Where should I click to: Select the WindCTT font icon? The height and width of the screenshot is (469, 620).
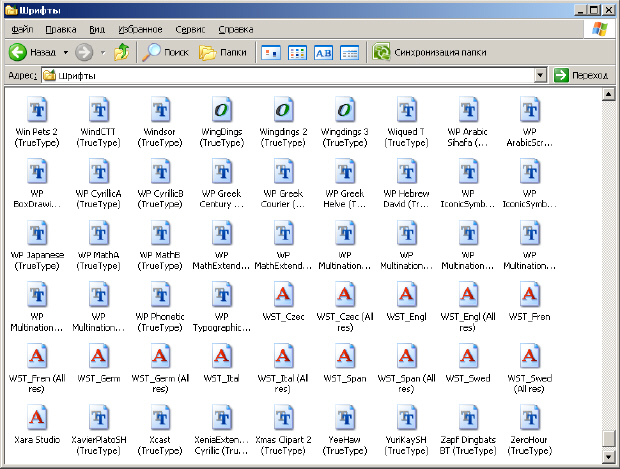click(x=99, y=110)
